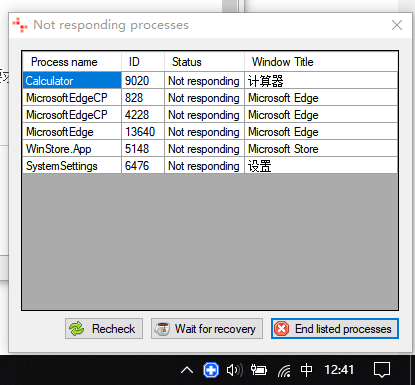Click the coffee cup icon on Wait button
Screen dimensions: 415x385
coord(162,329)
